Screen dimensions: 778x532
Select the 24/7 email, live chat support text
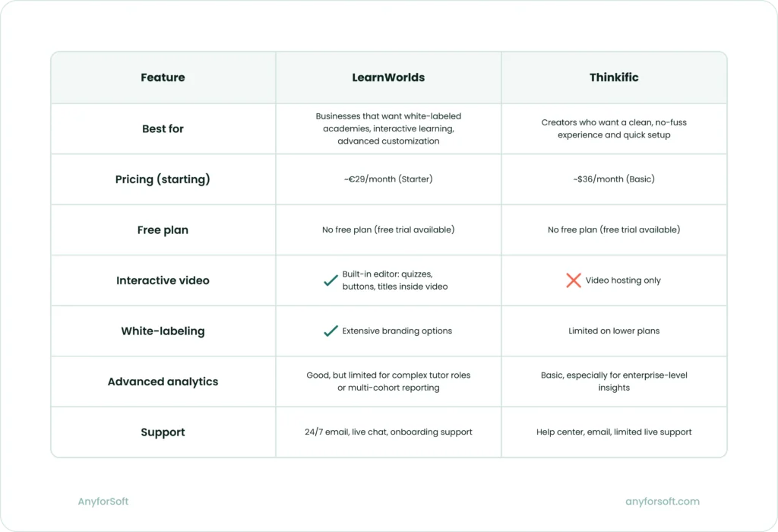[x=388, y=432]
